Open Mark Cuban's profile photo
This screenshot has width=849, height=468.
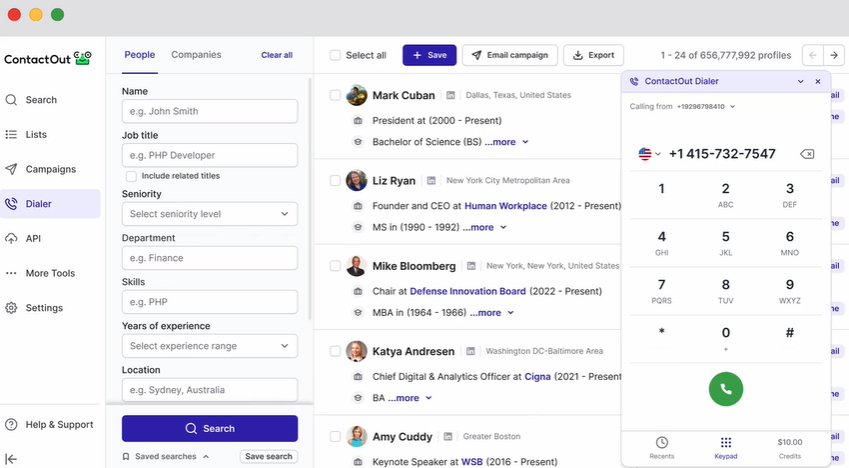click(x=357, y=95)
